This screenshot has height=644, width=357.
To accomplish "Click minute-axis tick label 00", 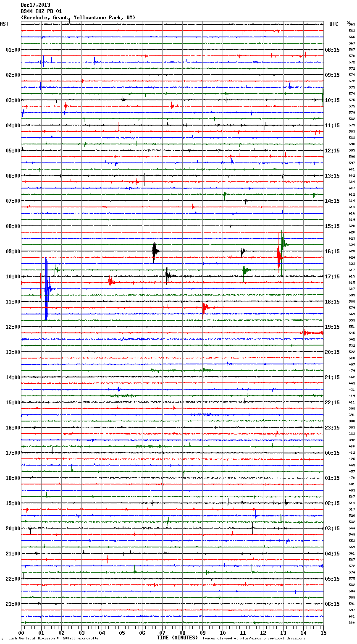I will click(21, 633).
